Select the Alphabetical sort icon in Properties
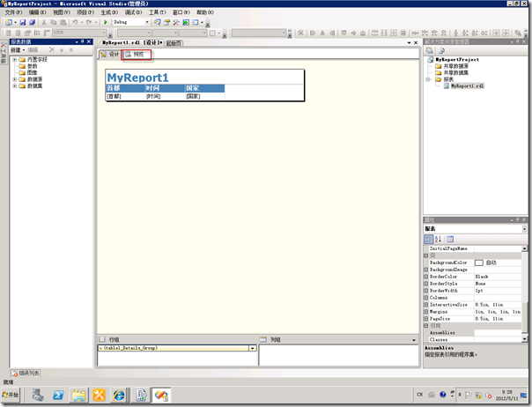Screen dimensions: 532x407 pyautogui.click(x=439, y=239)
